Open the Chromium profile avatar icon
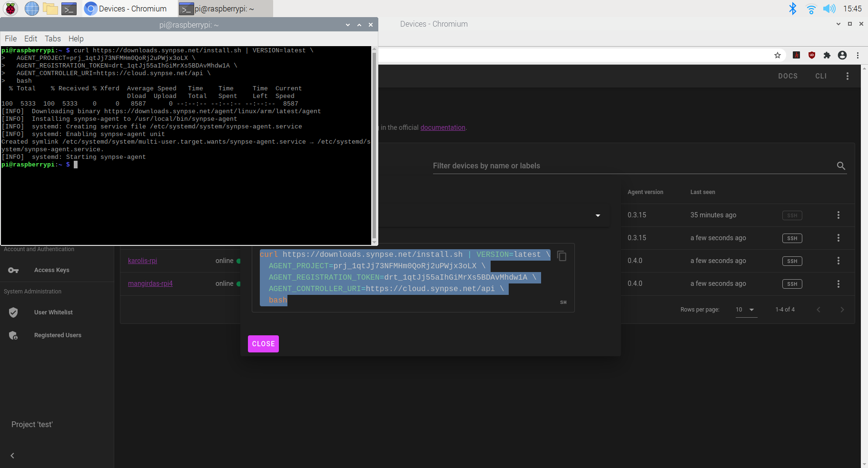This screenshot has width=868, height=468. pyautogui.click(x=842, y=55)
